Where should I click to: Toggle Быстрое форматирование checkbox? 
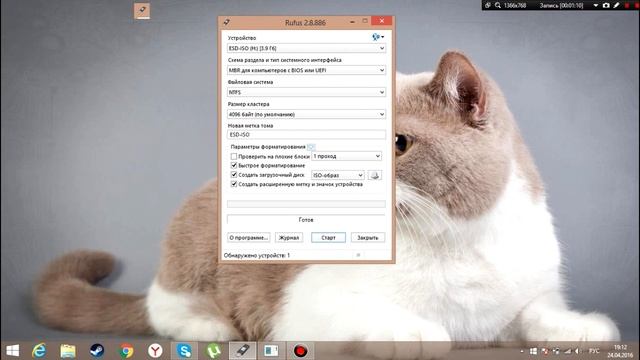pyautogui.click(x=234, y=165)
